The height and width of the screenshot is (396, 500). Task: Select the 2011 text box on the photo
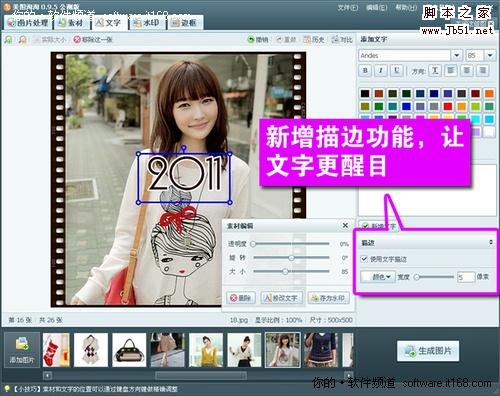click(x=184, y=178)
